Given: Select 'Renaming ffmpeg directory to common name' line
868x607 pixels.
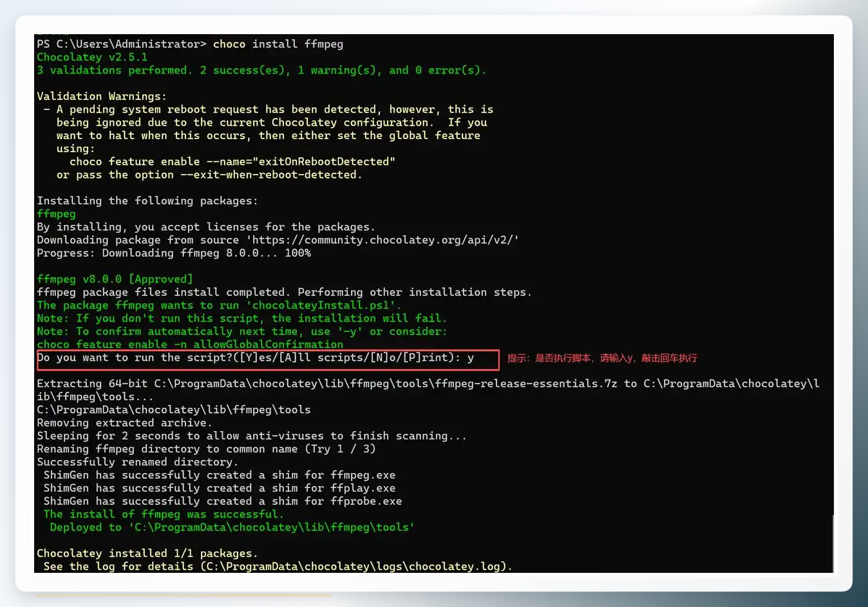Looking at the screenshot, I should click(x=206, y=449).
